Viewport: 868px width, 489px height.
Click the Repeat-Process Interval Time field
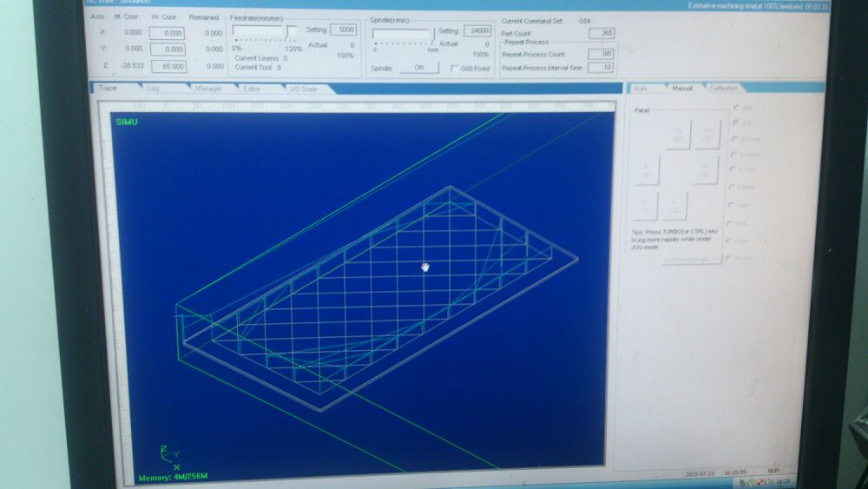click(x=600, y=68)
